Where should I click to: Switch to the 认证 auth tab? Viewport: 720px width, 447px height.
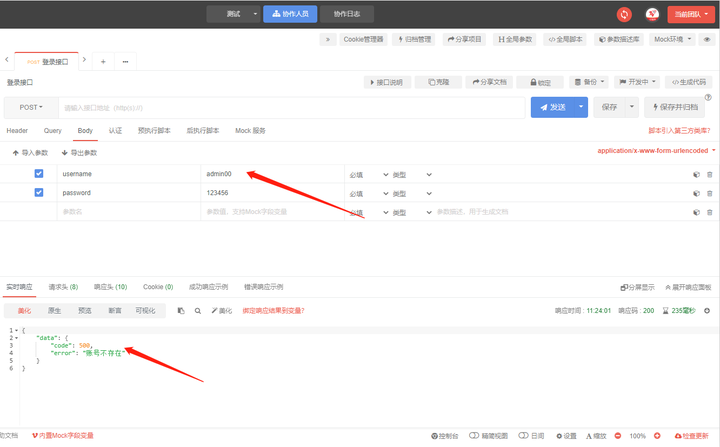[x=115, y=131]
